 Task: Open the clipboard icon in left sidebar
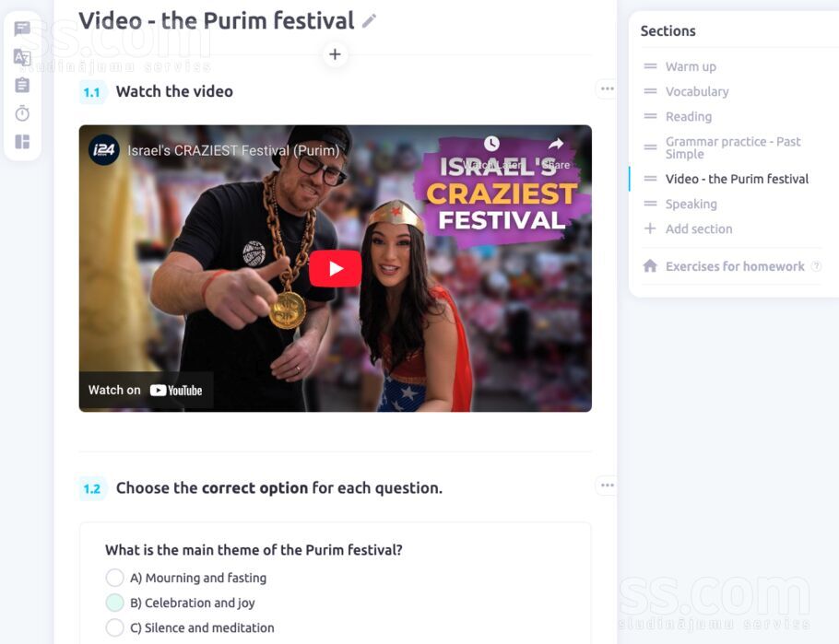22,85
